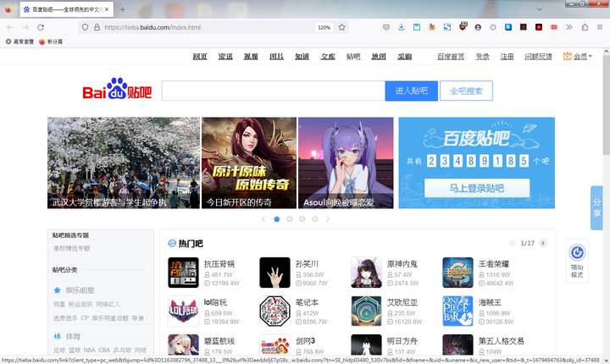Click the carousel right arrow

click(328, 219)
